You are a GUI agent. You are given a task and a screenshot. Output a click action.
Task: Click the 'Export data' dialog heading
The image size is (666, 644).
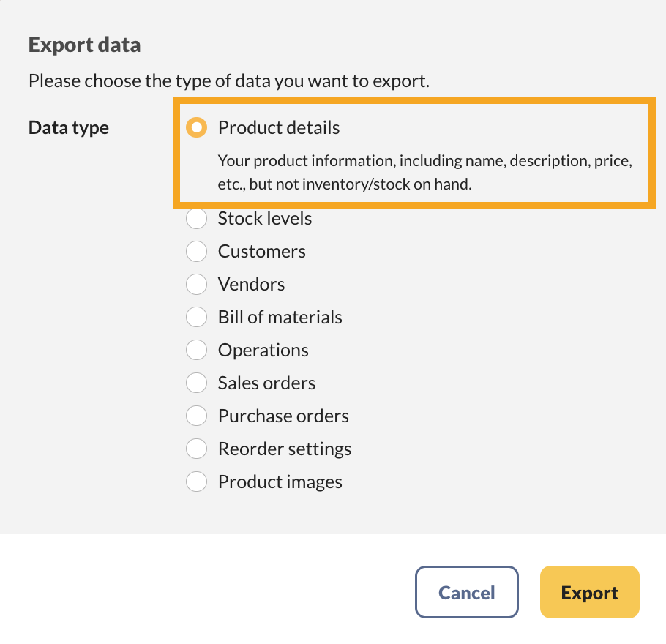click(x=84, y=45)
